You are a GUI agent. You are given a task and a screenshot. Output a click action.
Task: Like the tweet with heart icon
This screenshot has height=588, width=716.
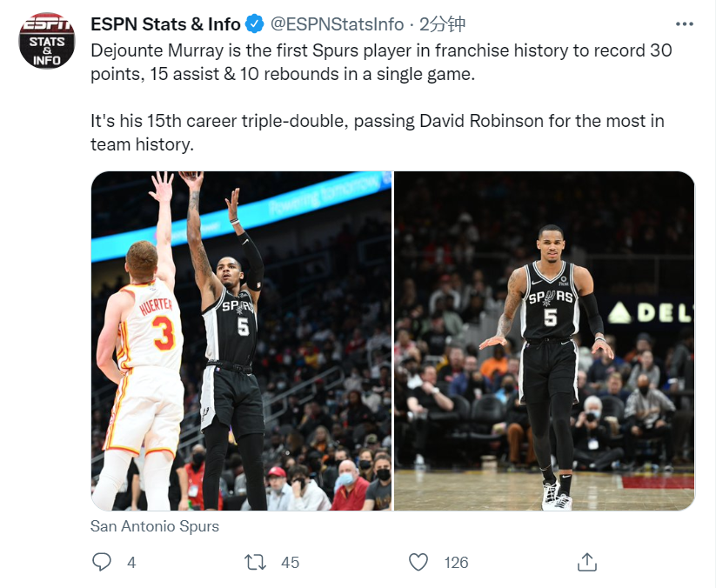pyautogui.click(x=418, y=562)
